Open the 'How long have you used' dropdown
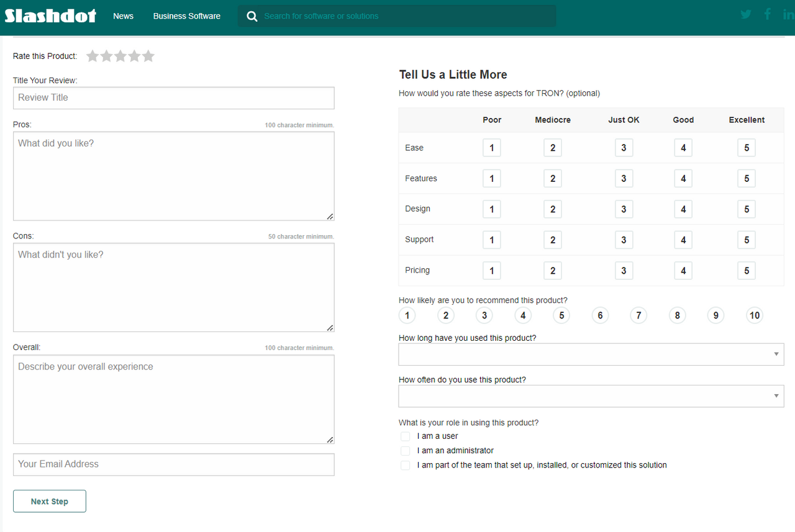 [591, 354]
